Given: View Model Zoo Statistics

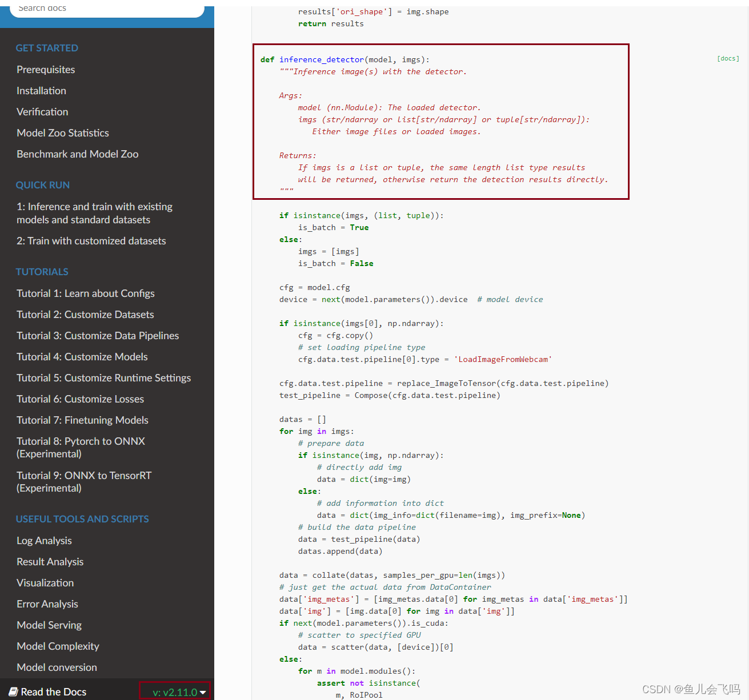Looking at the screenshot, I should 63,132.
